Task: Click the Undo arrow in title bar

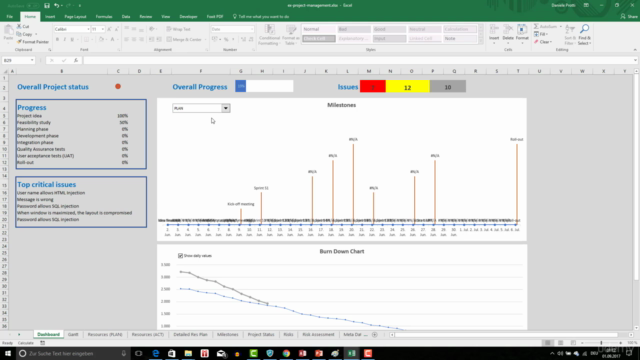Action: 57,5
